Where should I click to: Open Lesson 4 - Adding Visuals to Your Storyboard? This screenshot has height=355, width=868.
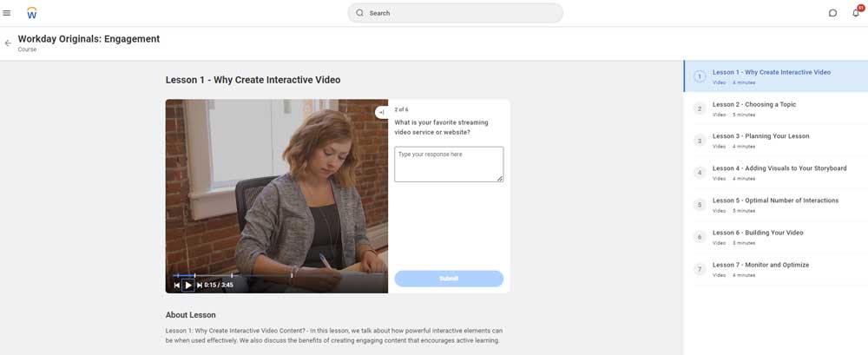click(776, 173)
